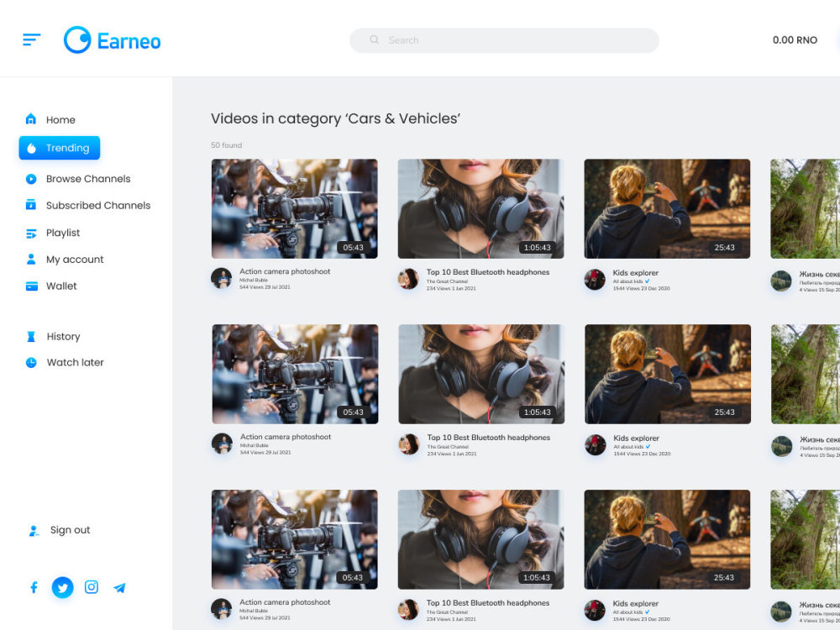
Task: Click 'The Great Channel' name in top row
Action: tap(448, 281)
